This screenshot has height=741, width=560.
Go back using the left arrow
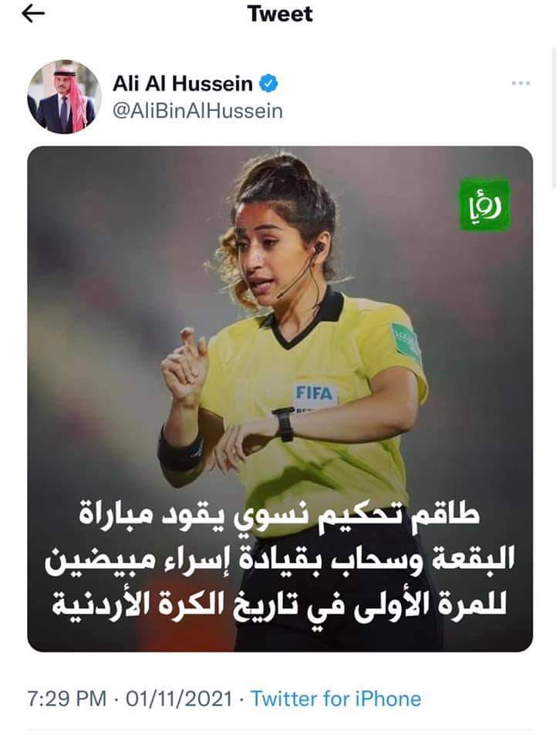coord(33,14)
